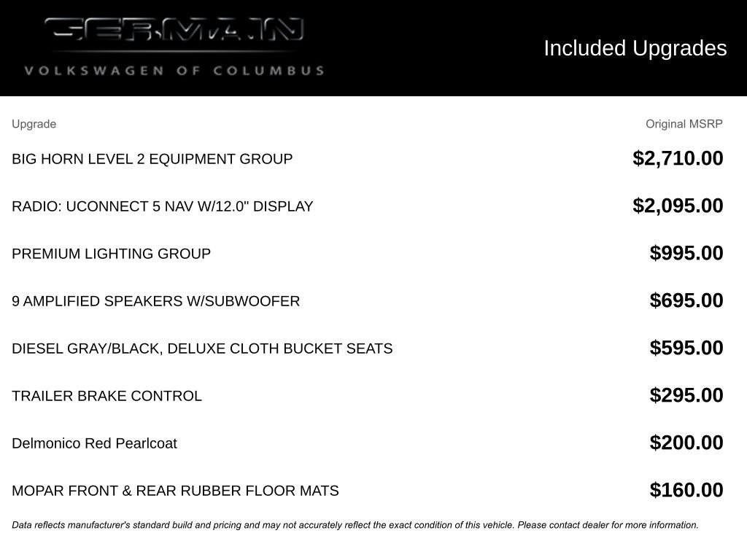Click the $695.00 price
Image resolution: width=747 pixels, height=560 pixels.
[686, 300]
